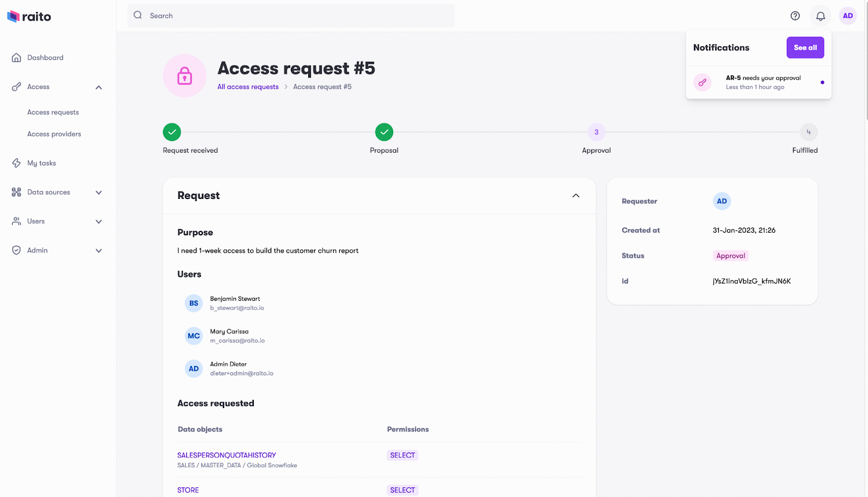Screen dimensions: 868x497
Task: Open Access requests from the sidebar
Action: point(53,112)
